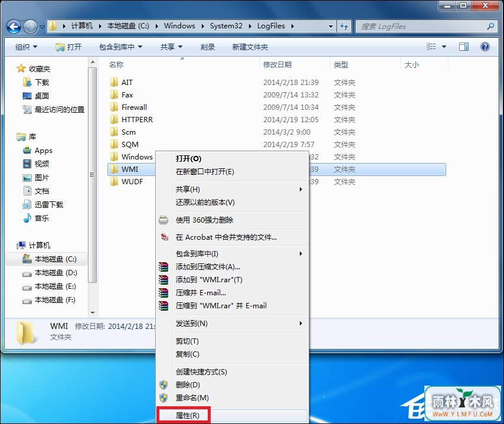Open the 文档 library

pyautogui.click(x=36, y=191)
